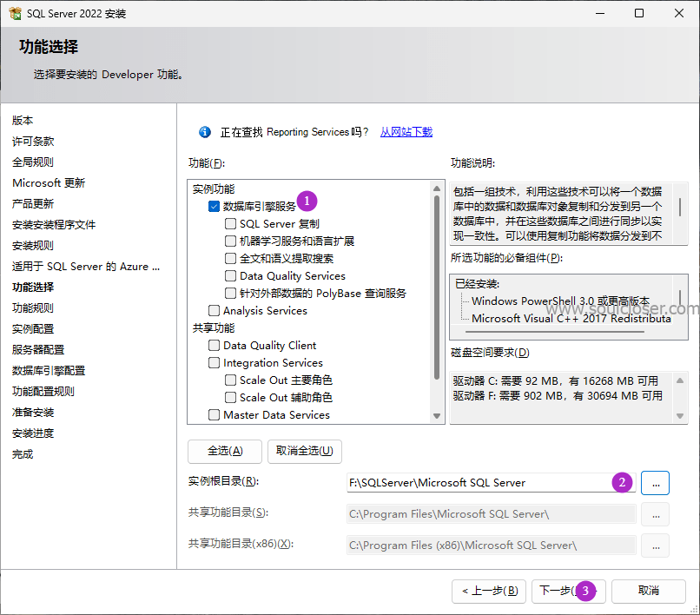Select the Analysis Services checkbox
This screenshot has height=615, width=700.
tap(214, 310)
